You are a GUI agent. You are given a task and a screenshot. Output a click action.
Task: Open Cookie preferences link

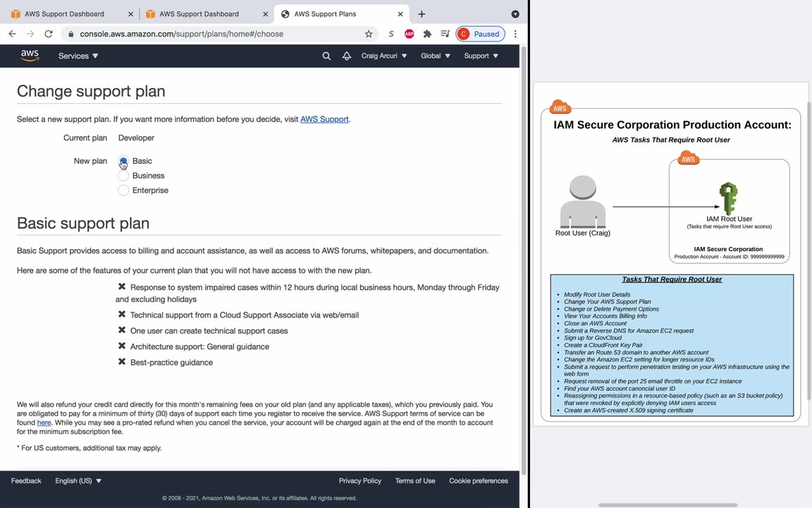click(x=479, y=481)
